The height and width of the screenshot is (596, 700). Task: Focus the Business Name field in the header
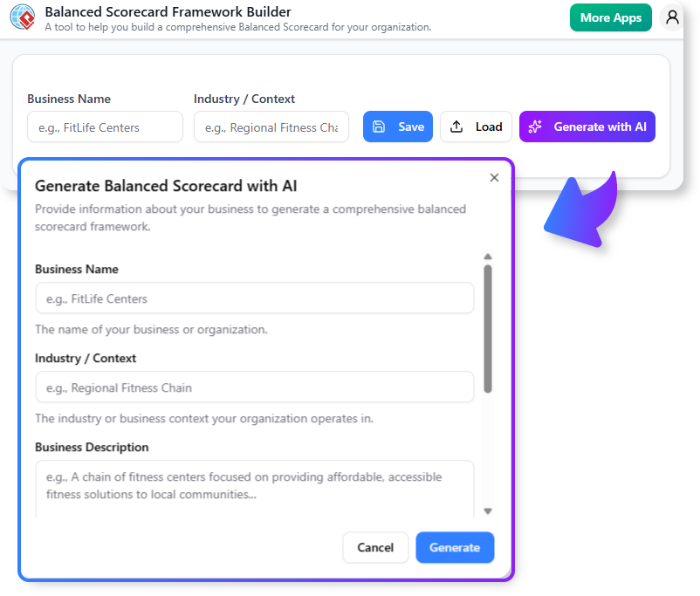pos(105,127)
